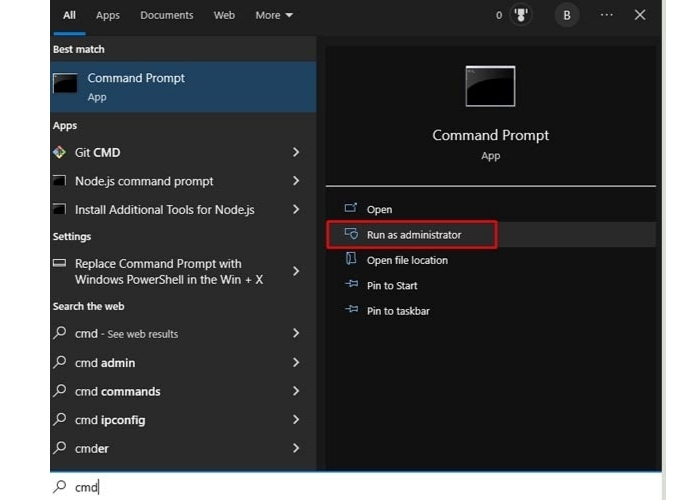The image size is (700, 500).
Task: Click the Command Prompt title in preview pane
Action: pyautogui.click(x=490, y=135)
